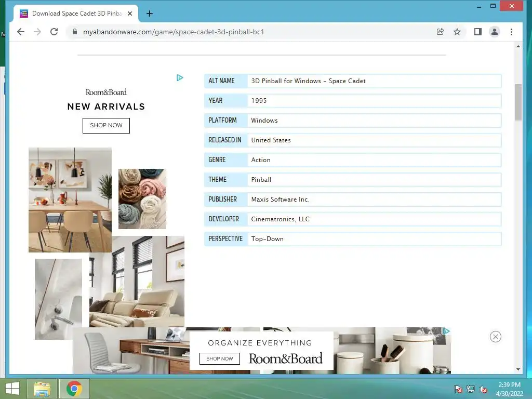This screenshot has height=399, width=532.
Task: Open AdChoices icon on bottom banner
Action: (x=447, y=331)
